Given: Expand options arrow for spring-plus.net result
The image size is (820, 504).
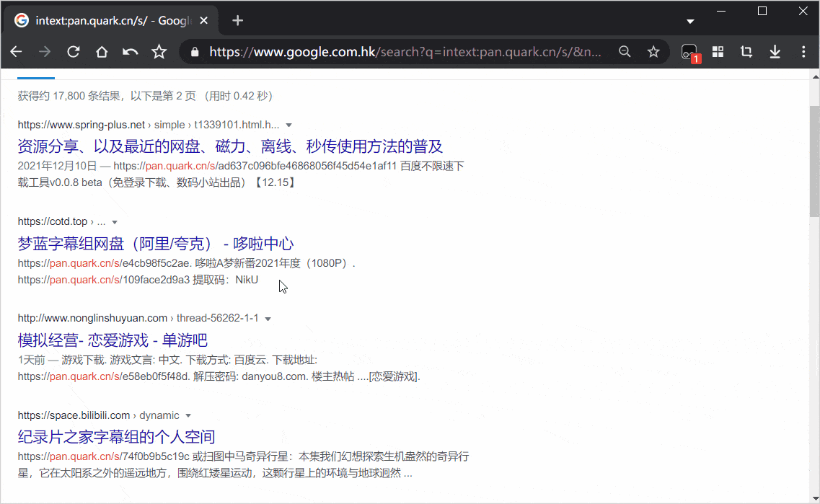Looking at the screenshot, I should pyautogui.click(x=288, y=125).
